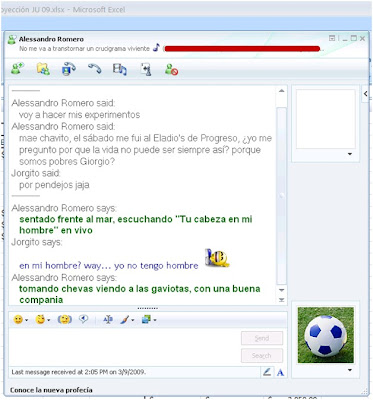Start a video call with webcam icon

click(69, 69)
